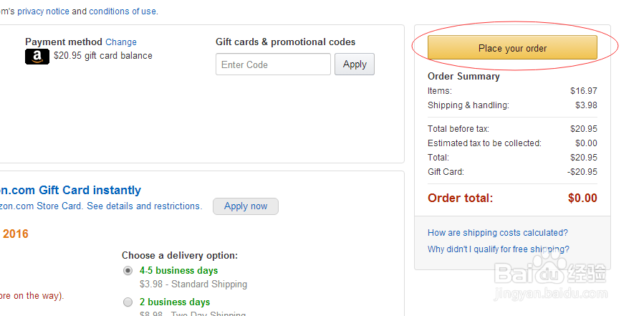Click the Gift Card -$20.95 summary row
The image size is (644, 316).
(x=511, y=172)
